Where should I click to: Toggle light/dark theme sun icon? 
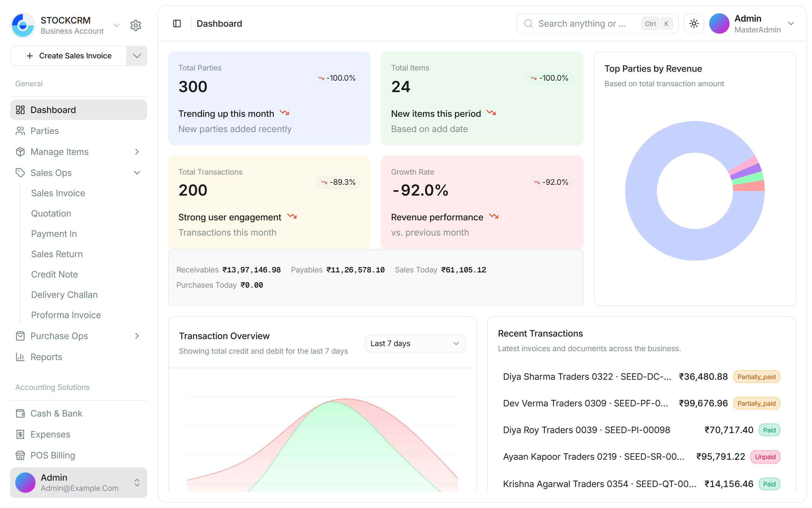pyautogui.click(x=694, y=23)
